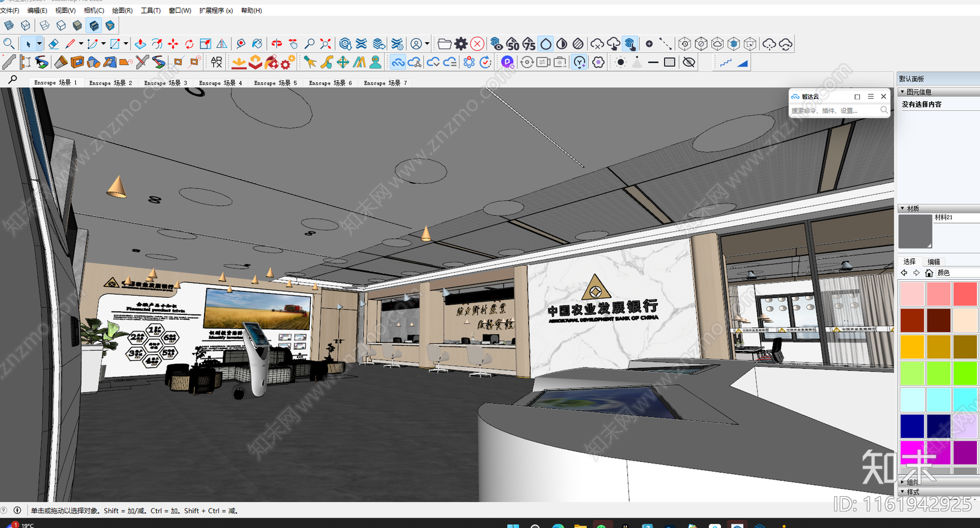This screenshot has height=528, width=980.
Task: Switch to Enscape 场景 7 tab
Action: click(385, 83)
